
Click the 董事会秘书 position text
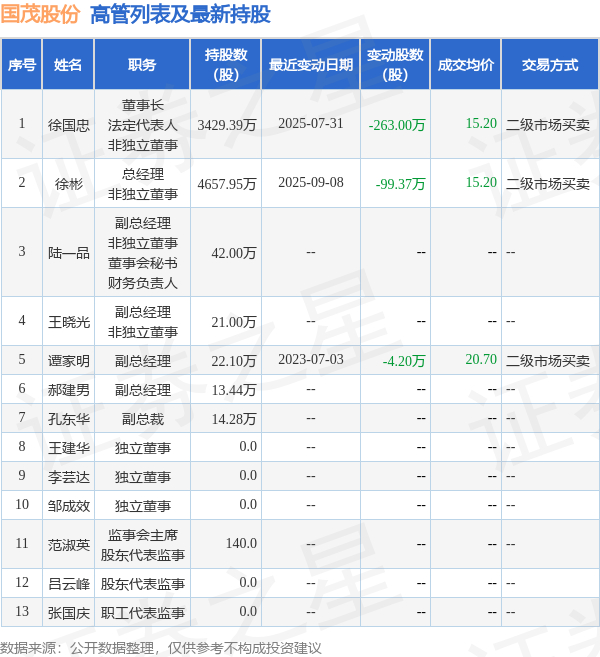pyautogui.click(x=142, y=263)
